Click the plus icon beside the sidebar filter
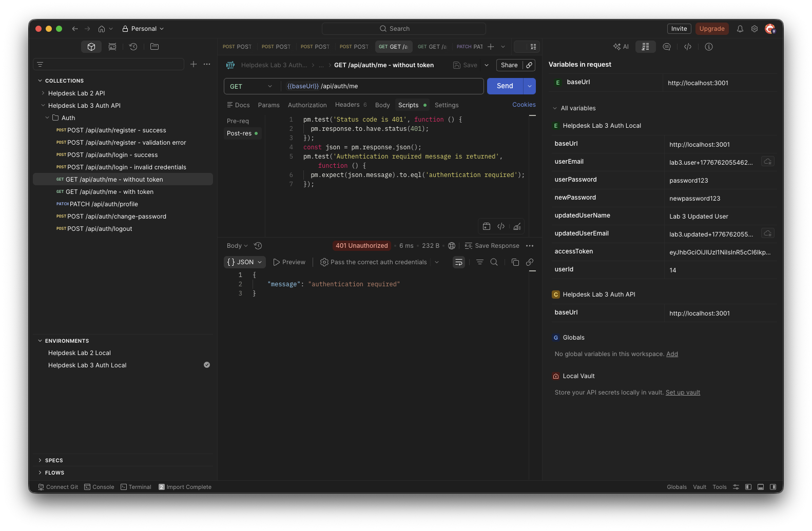 [194, 64]
